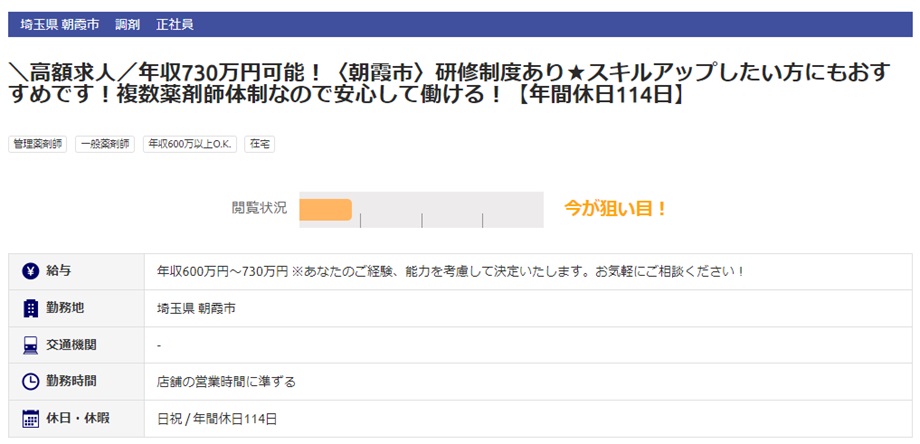The image size is (920, 444).
Task: Click the clock working hours icon
Action: click(x=30, y=381)
